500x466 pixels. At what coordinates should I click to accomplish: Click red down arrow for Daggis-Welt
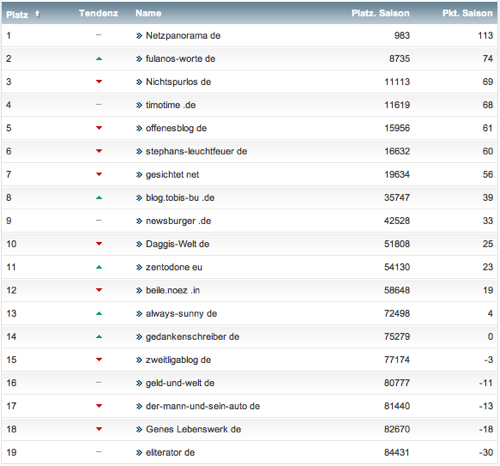coord(99,244)
